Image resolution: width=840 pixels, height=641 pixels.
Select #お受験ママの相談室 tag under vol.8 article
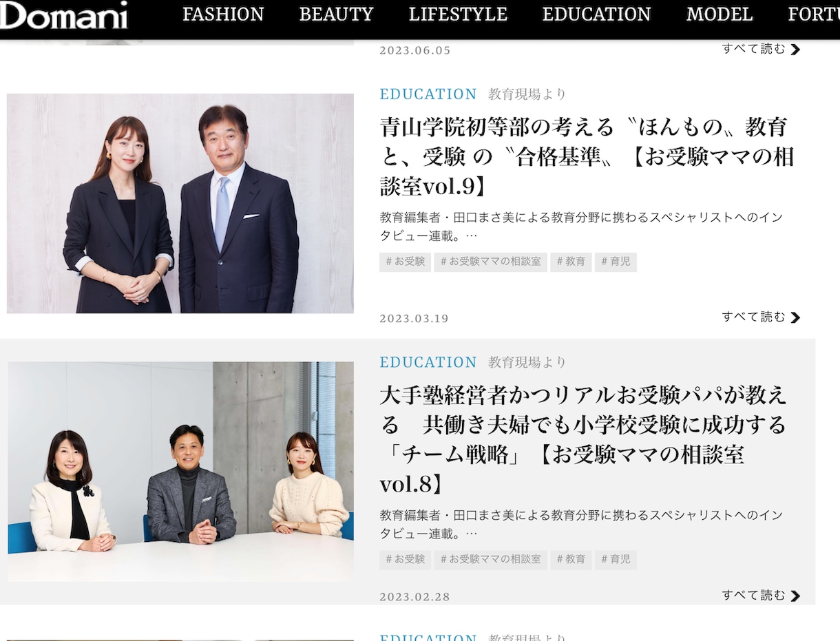(x=490, y=560)
